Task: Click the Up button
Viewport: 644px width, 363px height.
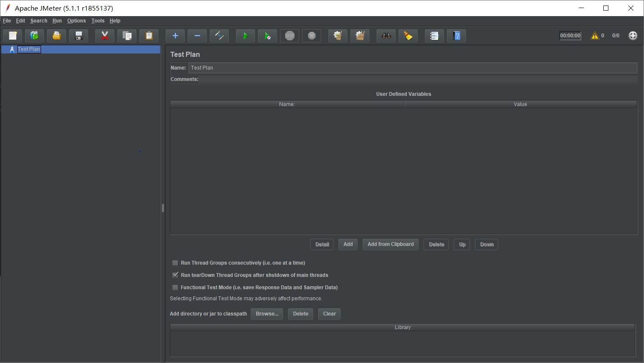Action: click(x=462, y=245)
